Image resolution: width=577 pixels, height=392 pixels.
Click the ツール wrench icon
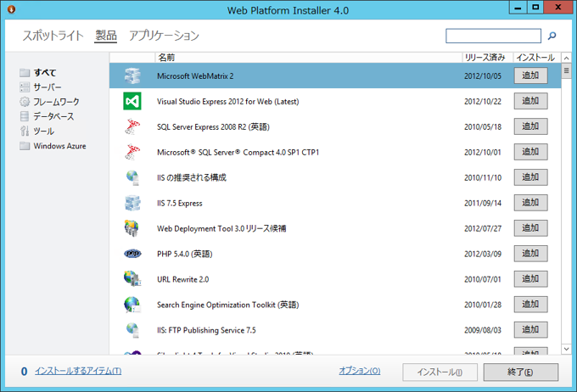tap(25, 131)
